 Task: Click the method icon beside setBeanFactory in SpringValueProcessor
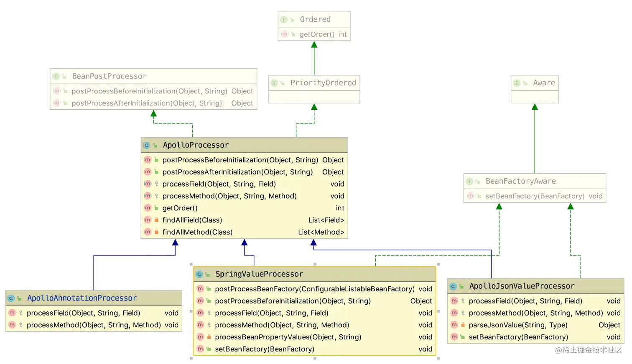200,349
